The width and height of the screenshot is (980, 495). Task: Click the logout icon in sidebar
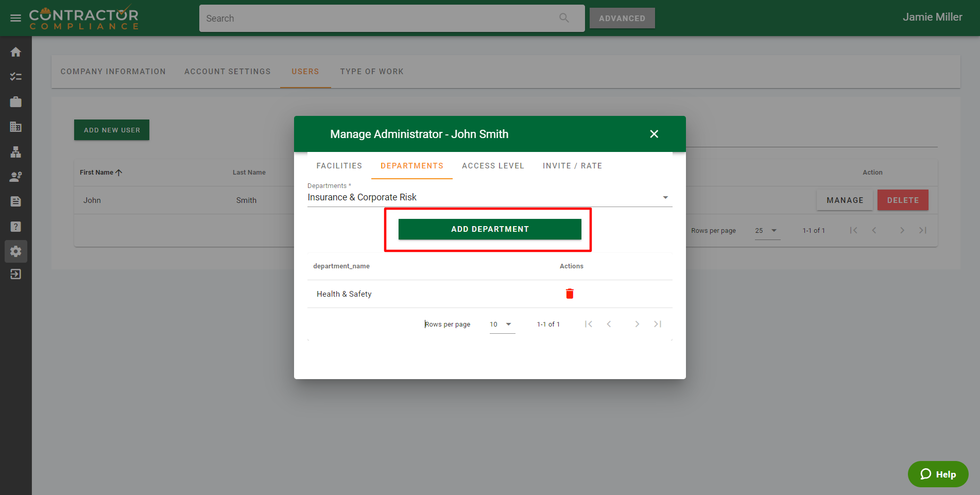pyautogui.click(x=15, y=274)
